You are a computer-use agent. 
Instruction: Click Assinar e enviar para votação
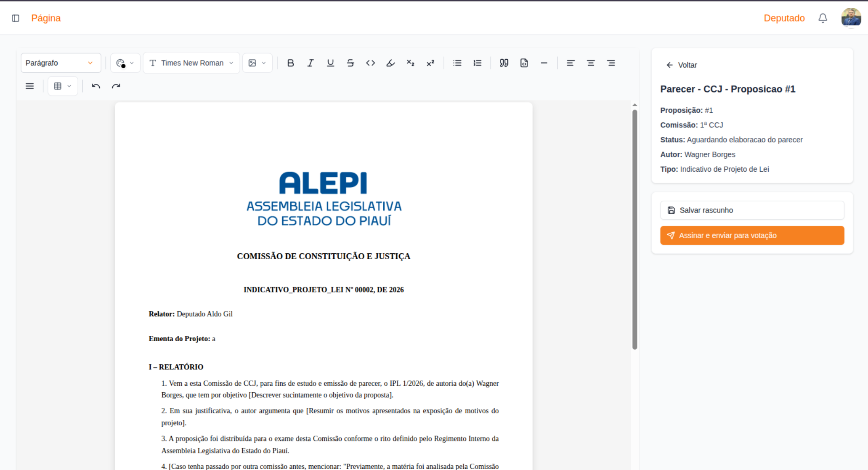click(752, 236)
